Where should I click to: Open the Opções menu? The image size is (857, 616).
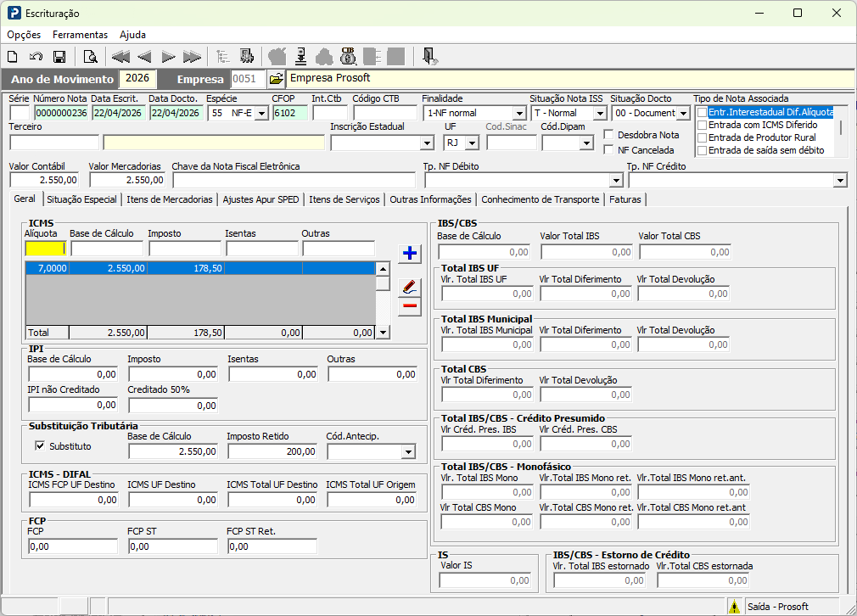click(24, 35)
